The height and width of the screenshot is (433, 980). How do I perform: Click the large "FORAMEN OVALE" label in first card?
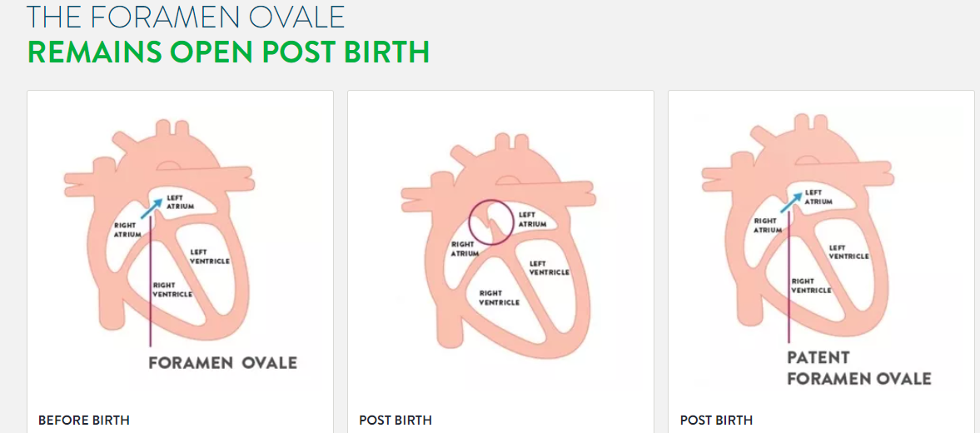[222, 362]
